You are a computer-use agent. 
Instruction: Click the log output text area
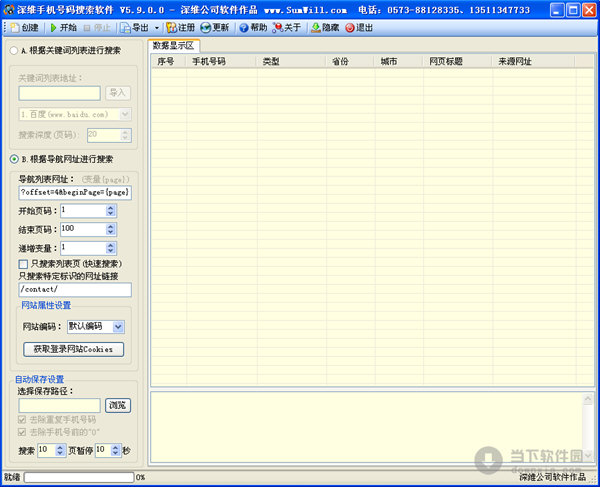tap(367, 427)
